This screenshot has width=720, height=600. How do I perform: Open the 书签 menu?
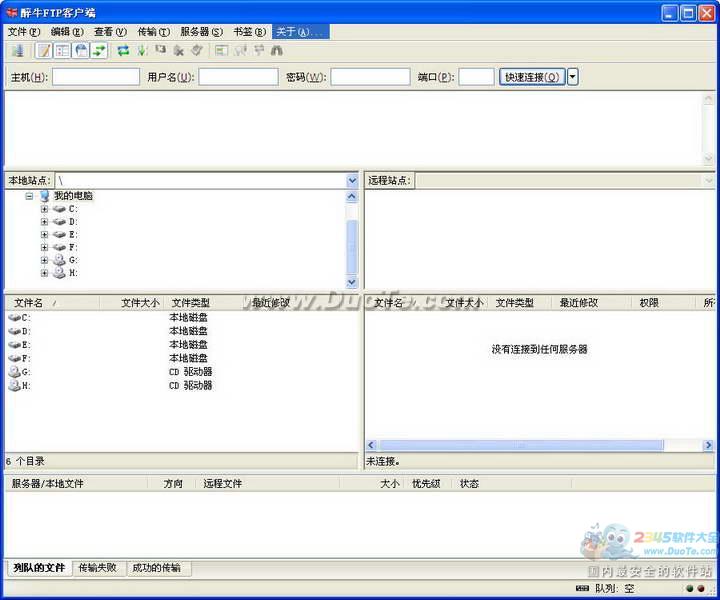point(249,32)
